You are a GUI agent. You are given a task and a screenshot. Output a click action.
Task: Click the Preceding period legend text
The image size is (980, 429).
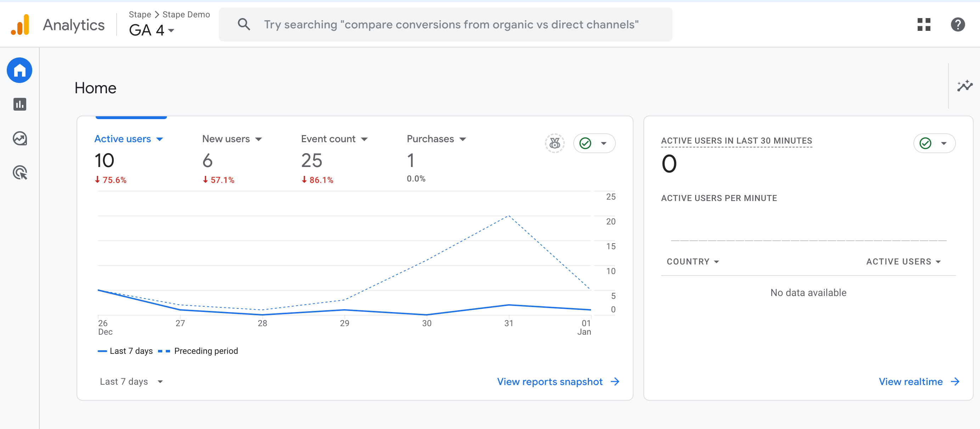206,351
